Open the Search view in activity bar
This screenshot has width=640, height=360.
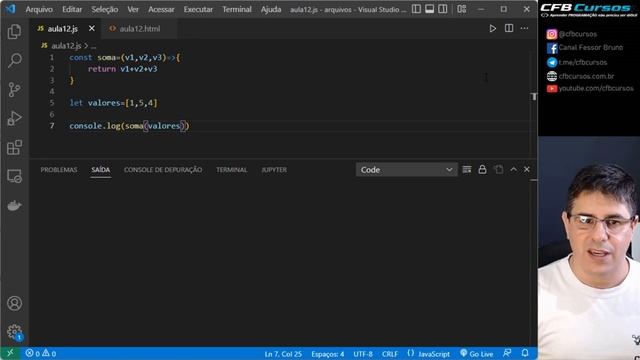(x=14, y=60)
